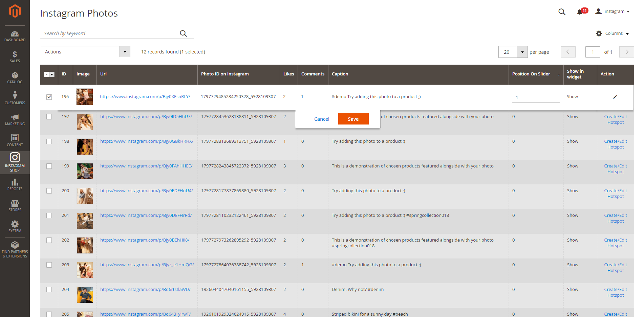The width and height of the screenshot is (644, 317).
Task: Open notifications bell with 11 alerts
Action: pyautogui.click(x=582, y=12)
